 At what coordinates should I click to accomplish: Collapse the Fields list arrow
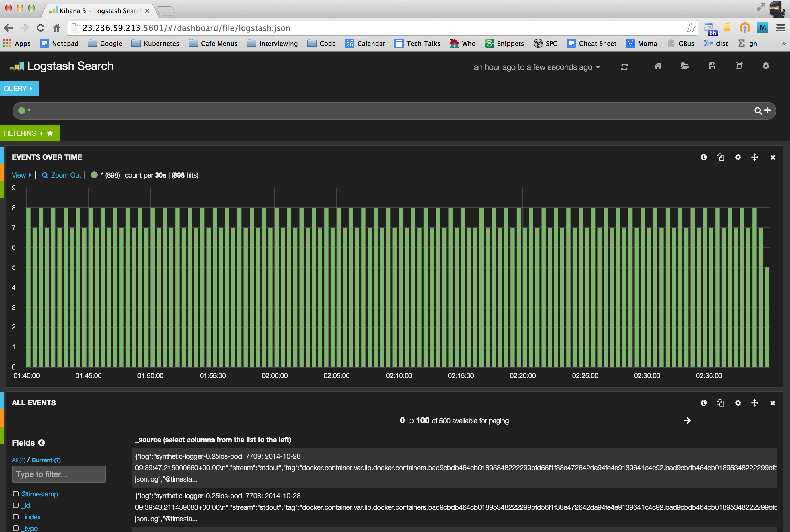(x=42, y=443)
